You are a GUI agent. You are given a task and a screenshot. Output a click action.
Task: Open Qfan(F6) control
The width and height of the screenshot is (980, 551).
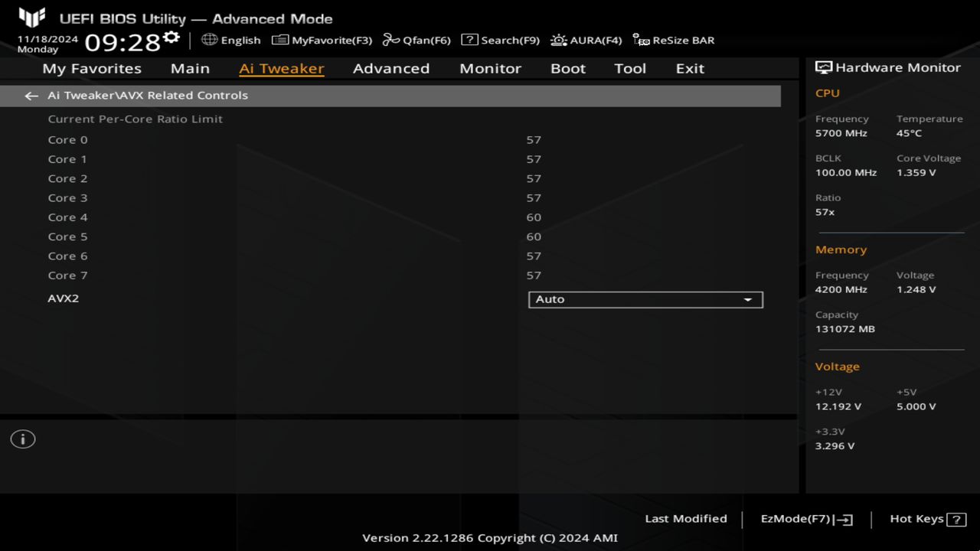point(416,40)
